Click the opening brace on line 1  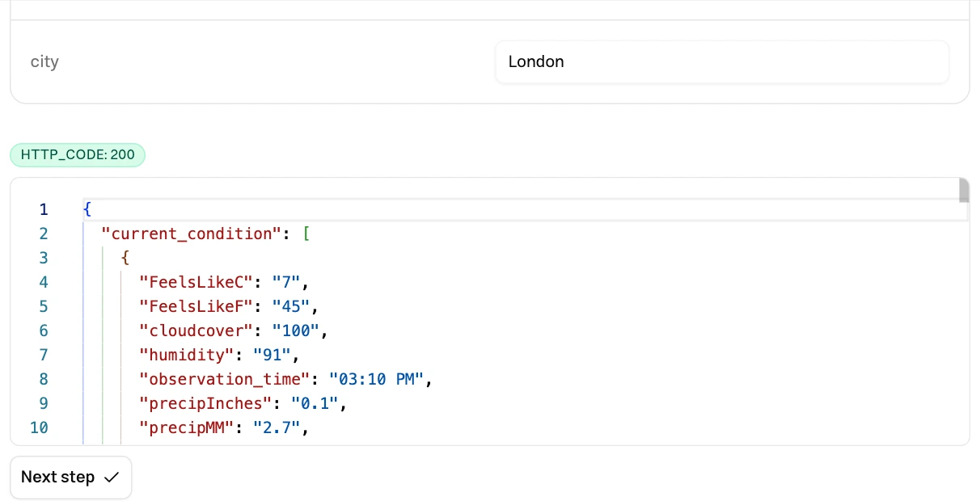coord(87,210)
